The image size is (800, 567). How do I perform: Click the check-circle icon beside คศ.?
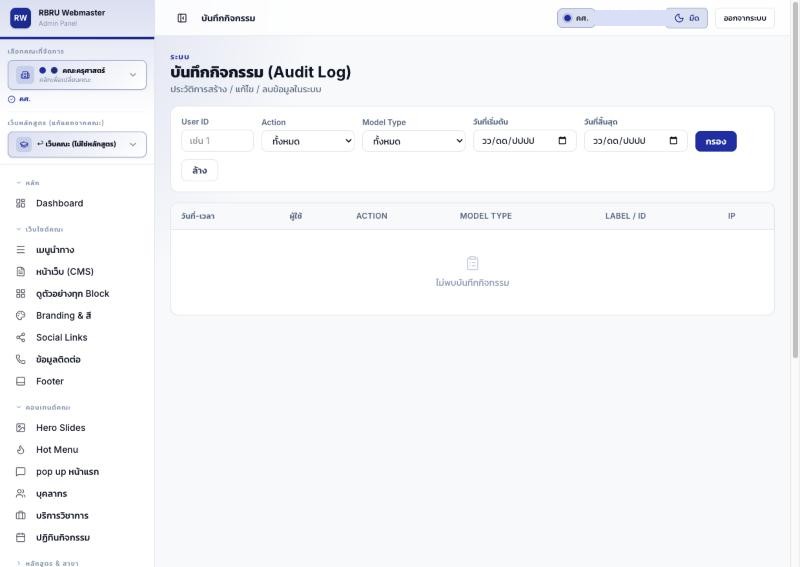pos(11,100)
